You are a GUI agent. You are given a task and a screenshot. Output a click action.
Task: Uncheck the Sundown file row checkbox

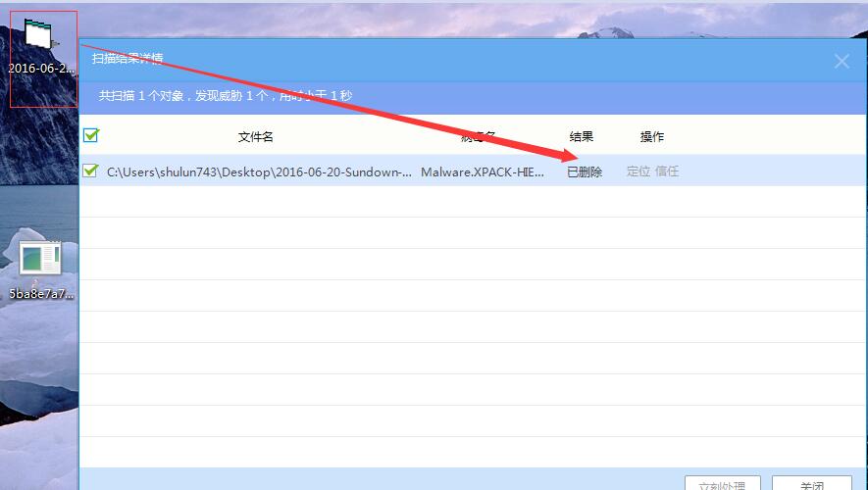coord(90,171)
